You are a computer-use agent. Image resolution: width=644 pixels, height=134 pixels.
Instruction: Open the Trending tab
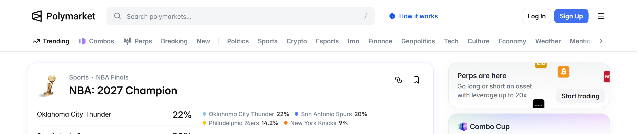51,41
